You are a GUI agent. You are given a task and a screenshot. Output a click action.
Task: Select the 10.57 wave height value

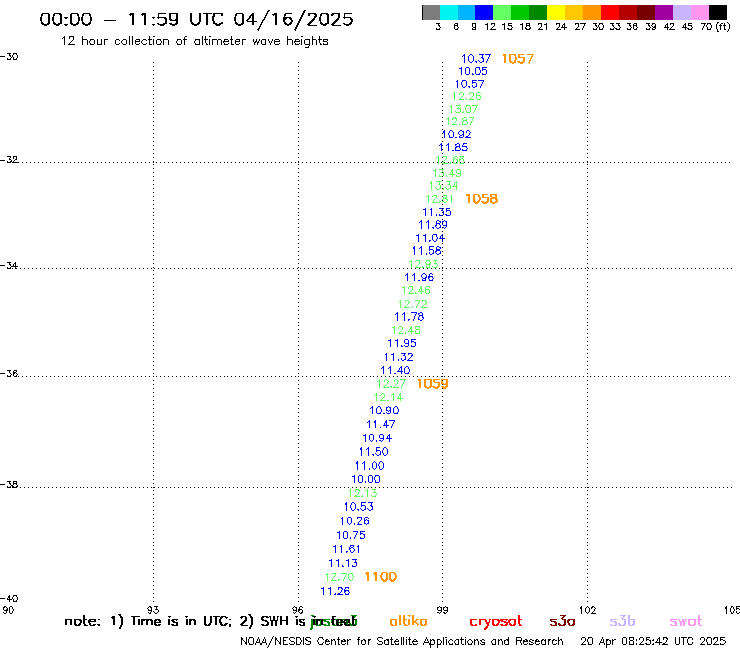coord(470,84)
